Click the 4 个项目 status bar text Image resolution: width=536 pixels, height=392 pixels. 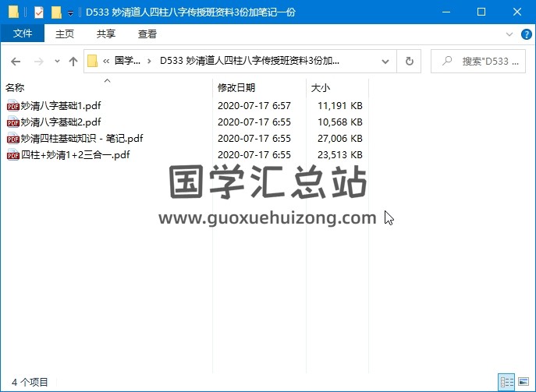(x=30, y=382)
